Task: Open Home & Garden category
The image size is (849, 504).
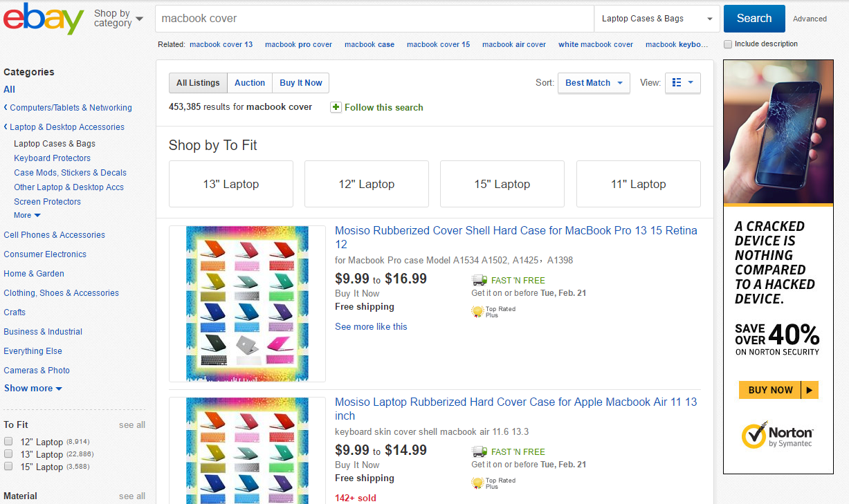Action: click(x=34, y=274)
